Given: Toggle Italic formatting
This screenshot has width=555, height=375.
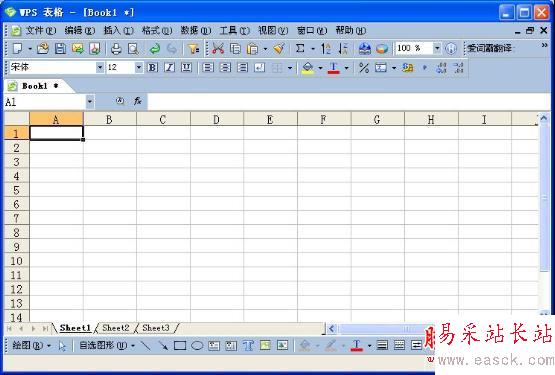Looking at the screenshot, I should click(170, 67).
